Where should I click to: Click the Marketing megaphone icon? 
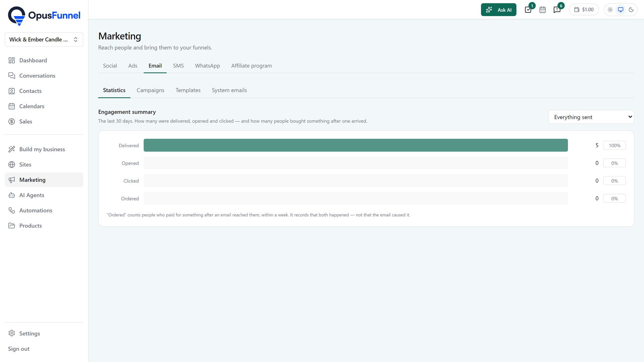coord(12,180)
